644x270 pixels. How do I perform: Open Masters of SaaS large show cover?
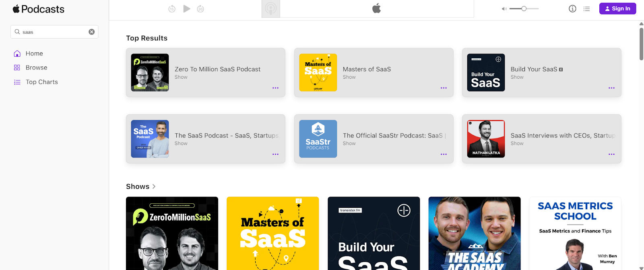pos(272,233)
